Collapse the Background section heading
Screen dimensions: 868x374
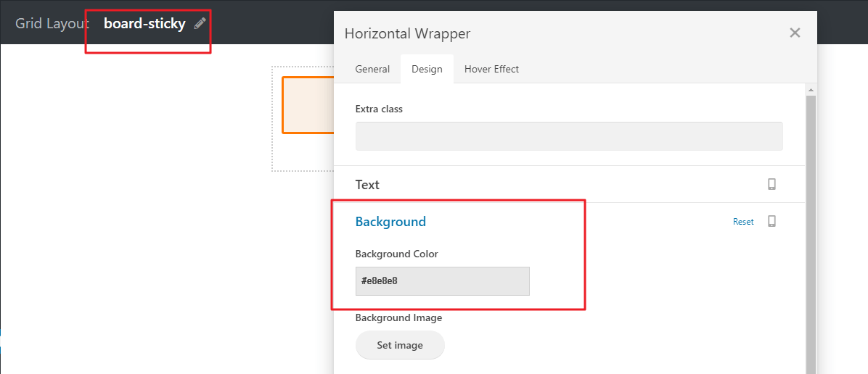[x=390, y=222]
